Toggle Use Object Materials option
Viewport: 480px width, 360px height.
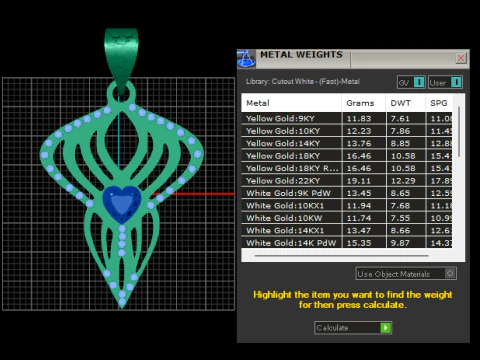406,274
